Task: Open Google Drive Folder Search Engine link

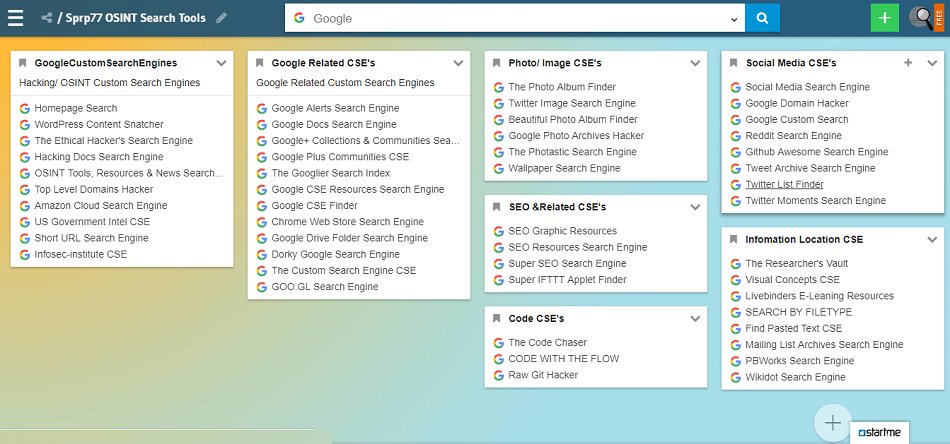Action: click(x=350, y=238)
